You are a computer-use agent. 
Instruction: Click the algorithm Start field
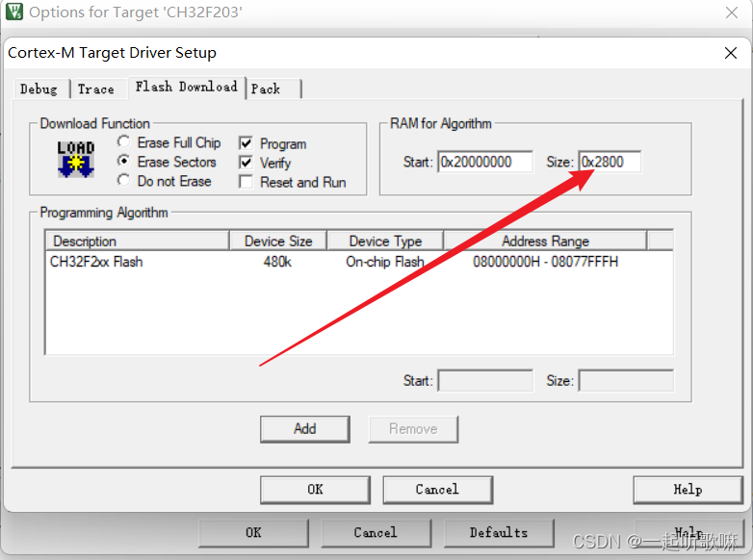click(485, 380)
